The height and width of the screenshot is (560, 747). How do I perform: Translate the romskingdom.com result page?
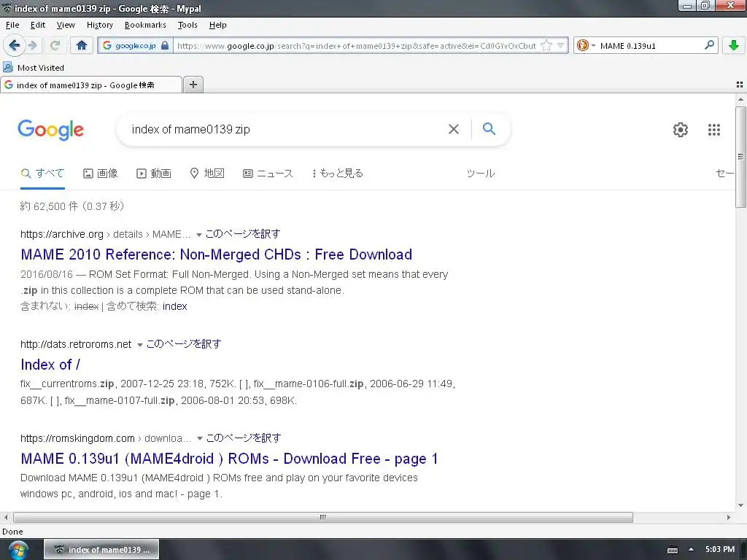point(244,438)
